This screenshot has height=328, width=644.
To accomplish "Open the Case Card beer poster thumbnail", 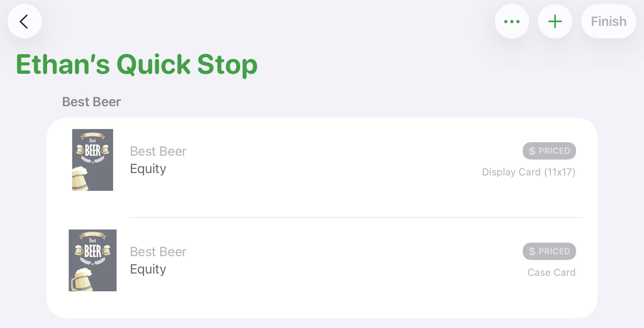I will [93, 260].
